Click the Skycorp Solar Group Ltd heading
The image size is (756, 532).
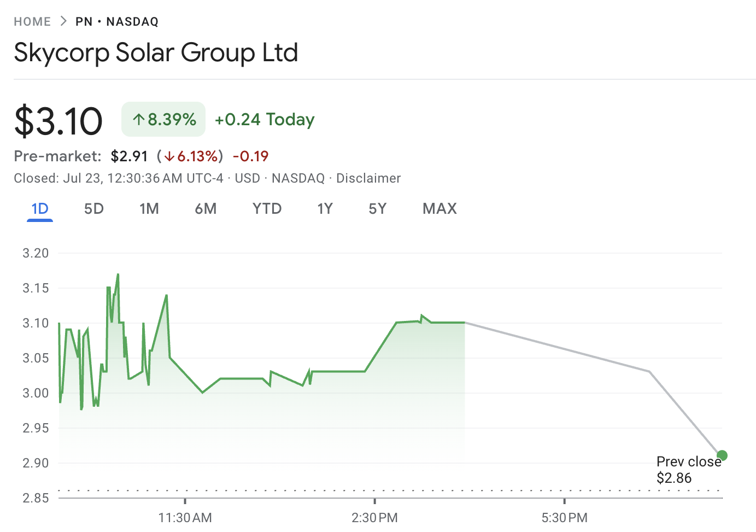[156, 53]
